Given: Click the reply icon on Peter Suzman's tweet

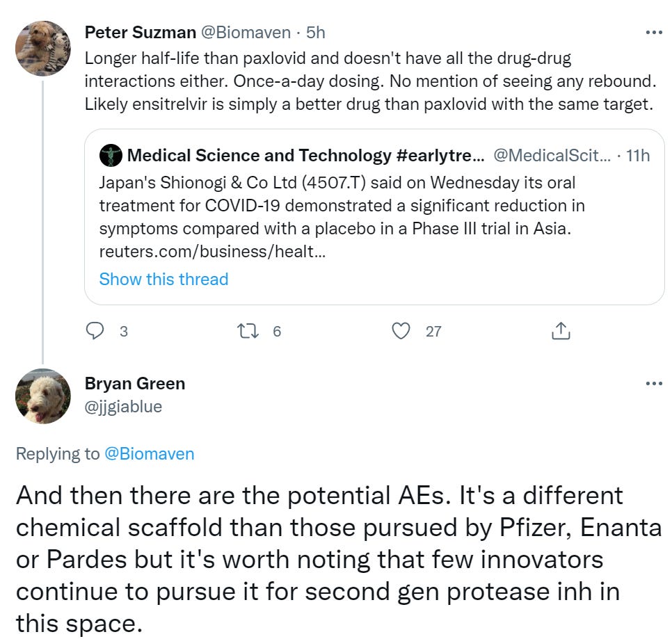Looking at the screenshot, I should pyautogui.click(x=94, y=331).
